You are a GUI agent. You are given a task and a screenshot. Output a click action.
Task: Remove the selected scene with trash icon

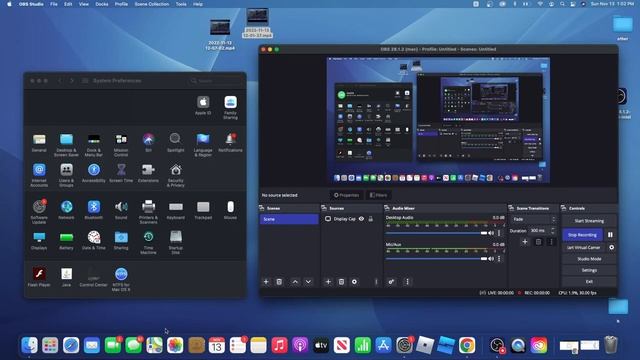click(x=279, y=282)
